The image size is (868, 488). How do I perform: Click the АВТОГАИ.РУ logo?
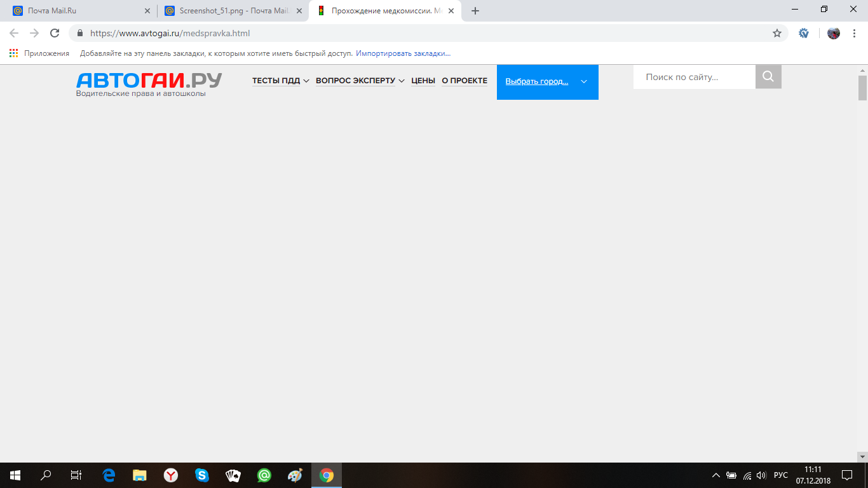point(149,81)
